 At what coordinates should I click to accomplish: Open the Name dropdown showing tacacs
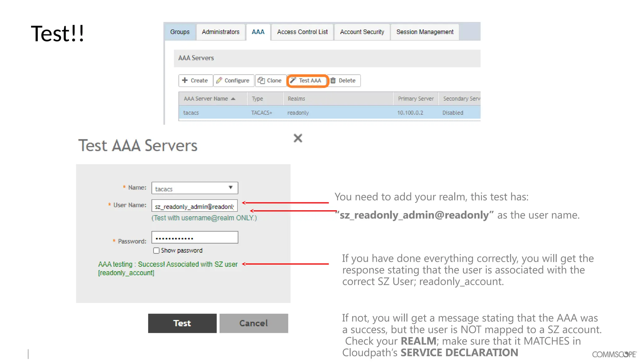tap(195, 188)
